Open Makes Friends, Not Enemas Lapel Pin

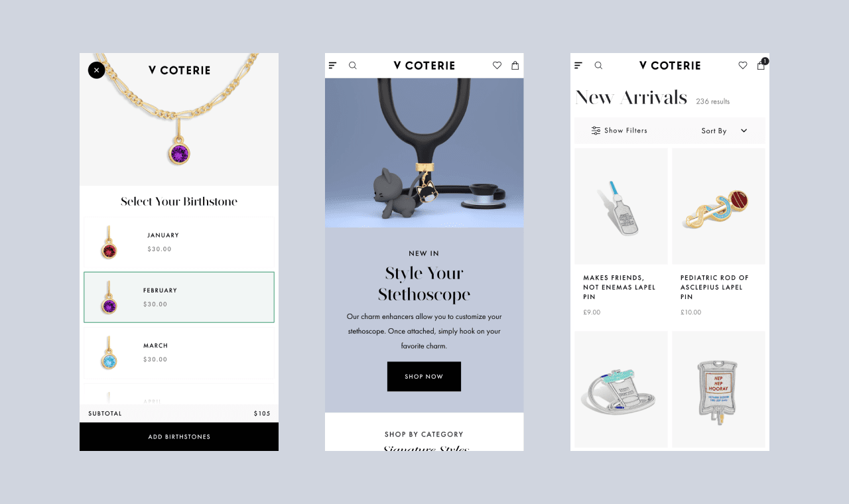(x=620, y=287)
